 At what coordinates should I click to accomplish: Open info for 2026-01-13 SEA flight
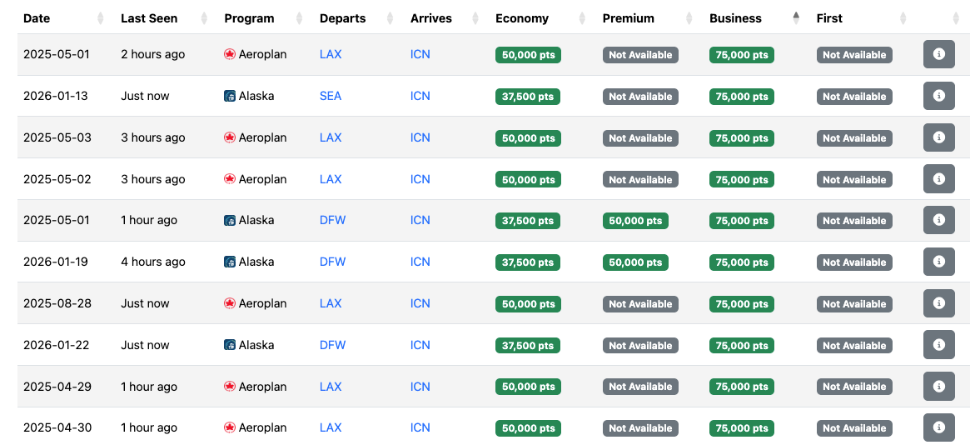938,96
